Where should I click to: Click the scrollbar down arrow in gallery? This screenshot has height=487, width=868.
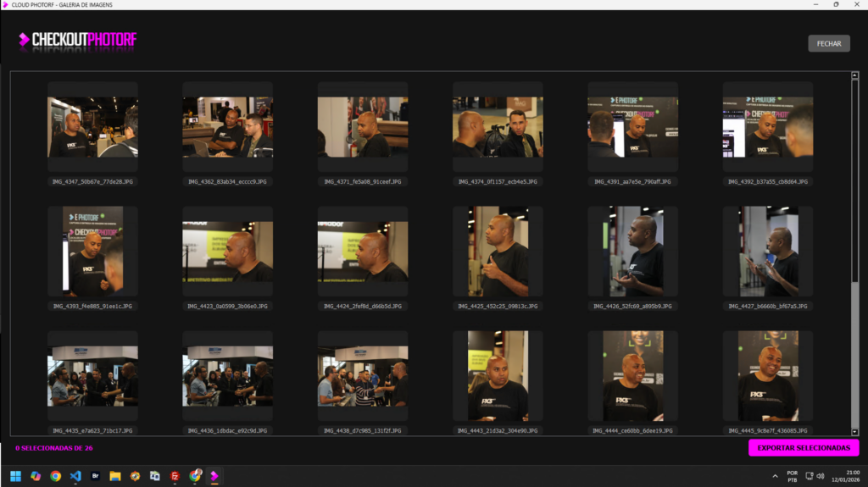854,433
